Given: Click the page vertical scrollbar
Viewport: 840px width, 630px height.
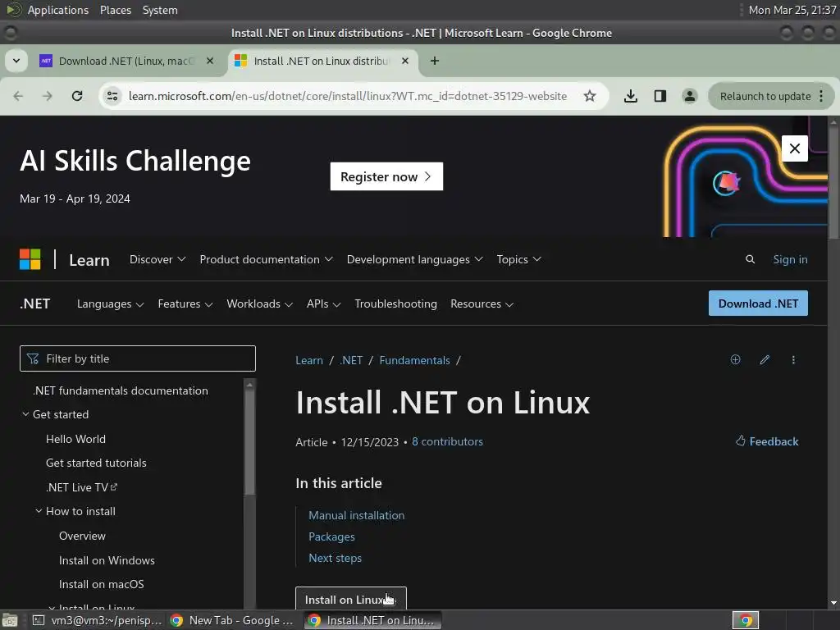Looking at the screenshot, I should point(833,182).
